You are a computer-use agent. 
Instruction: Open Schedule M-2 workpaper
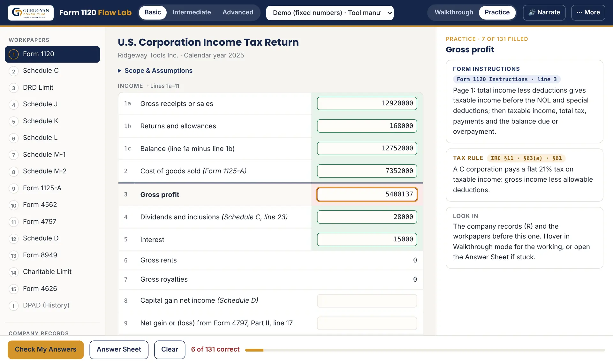pyautogui.click(x=52, y=171)
